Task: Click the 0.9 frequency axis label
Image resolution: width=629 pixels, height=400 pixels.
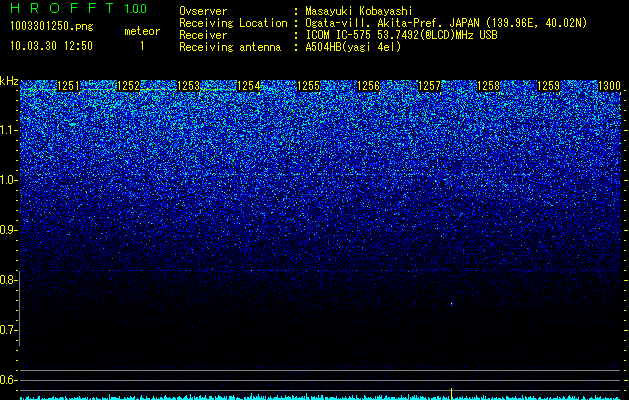Action: pos(9,230)
